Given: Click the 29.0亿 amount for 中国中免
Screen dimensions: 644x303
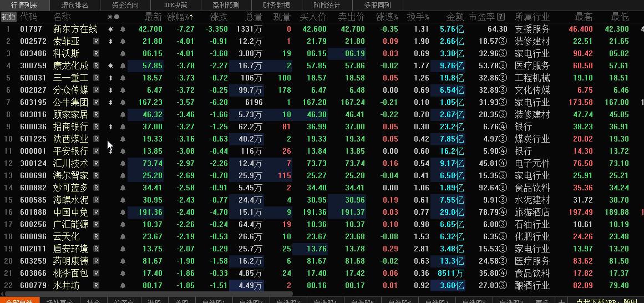Looking at the screenshot, I should pyautogui.click(x=452, y=212).
